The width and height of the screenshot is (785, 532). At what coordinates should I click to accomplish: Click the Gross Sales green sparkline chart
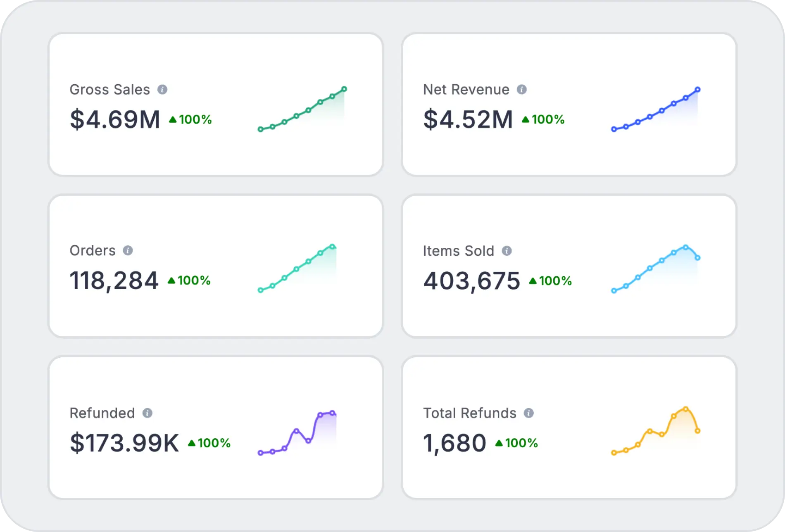click(302, 109)
